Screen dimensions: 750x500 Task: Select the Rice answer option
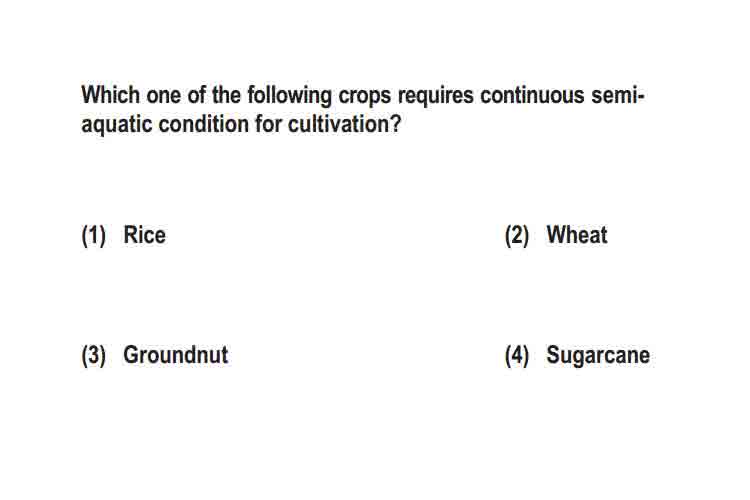pyautogui.click(x=144, y=235)
